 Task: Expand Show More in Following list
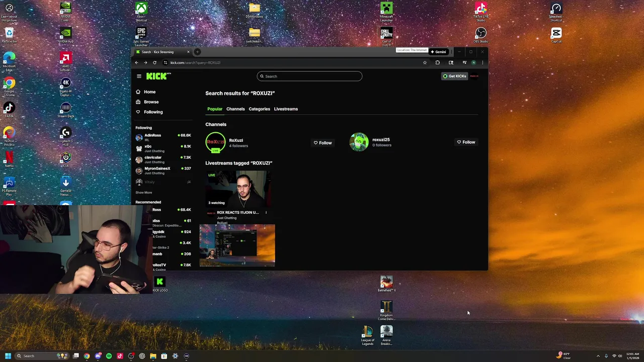tap(143, 193)
